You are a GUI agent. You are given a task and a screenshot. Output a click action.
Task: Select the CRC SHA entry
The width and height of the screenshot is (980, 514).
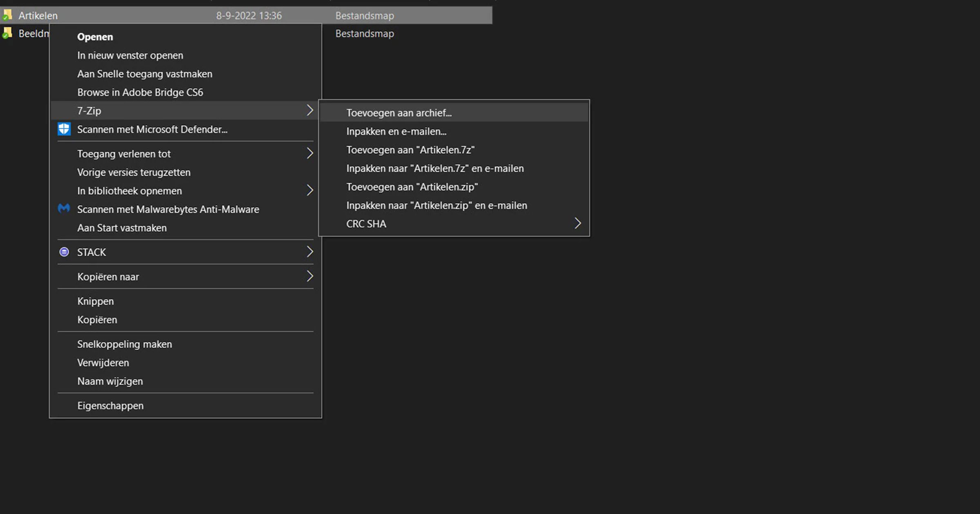(454, 224)
